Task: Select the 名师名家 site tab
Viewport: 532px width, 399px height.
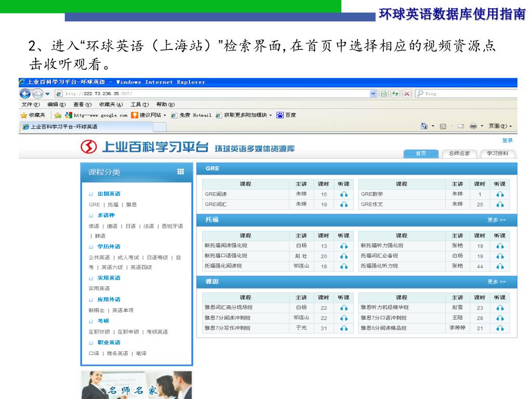Action: [459, 154]
